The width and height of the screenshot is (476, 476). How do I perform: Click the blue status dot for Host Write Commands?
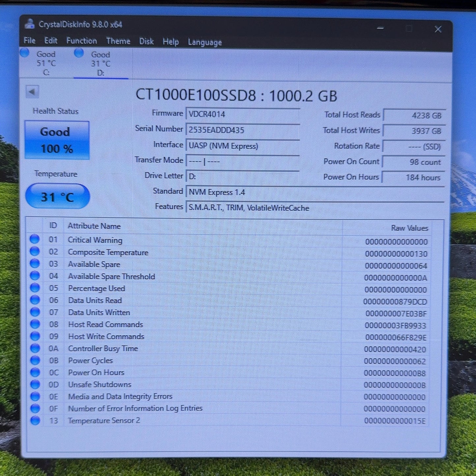coord(35,336)
